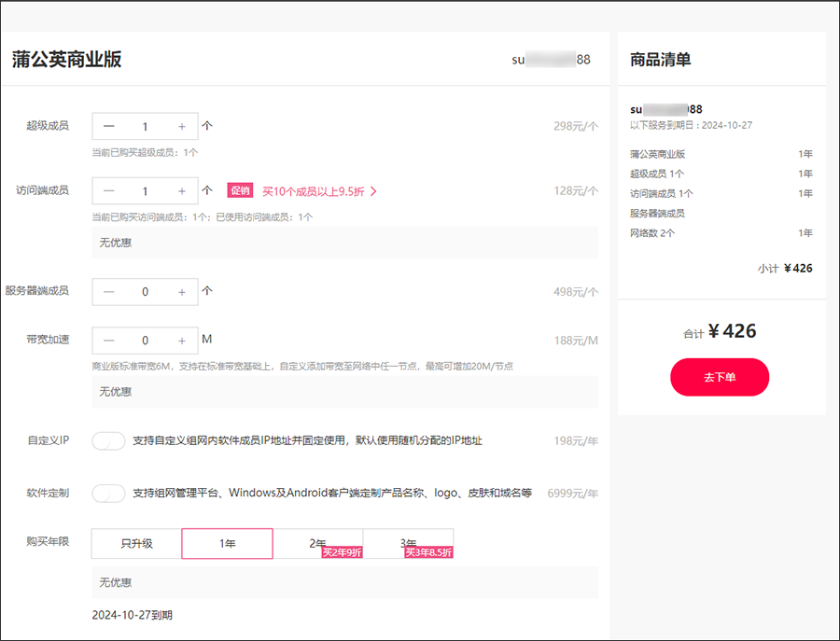Click the 促销 promotion badge
The height and width of the screenshot is (641, 840).
[240, 190]
